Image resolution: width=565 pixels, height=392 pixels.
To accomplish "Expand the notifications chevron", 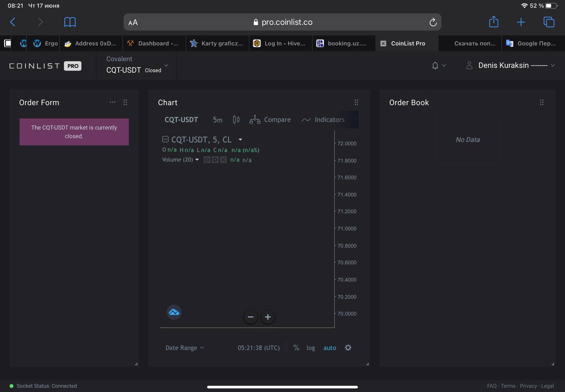I will [x=444, y=65].
